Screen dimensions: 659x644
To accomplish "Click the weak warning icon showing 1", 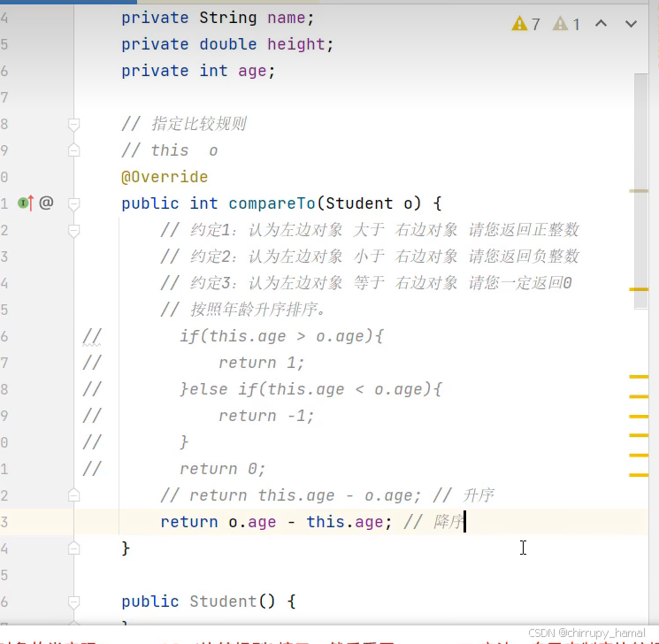I will 560,24.
